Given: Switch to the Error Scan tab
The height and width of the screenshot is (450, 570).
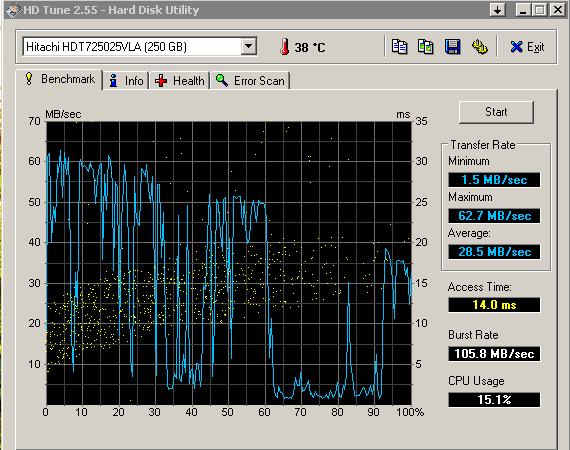Looking at the screenshot, I should [x=250, y=81].
